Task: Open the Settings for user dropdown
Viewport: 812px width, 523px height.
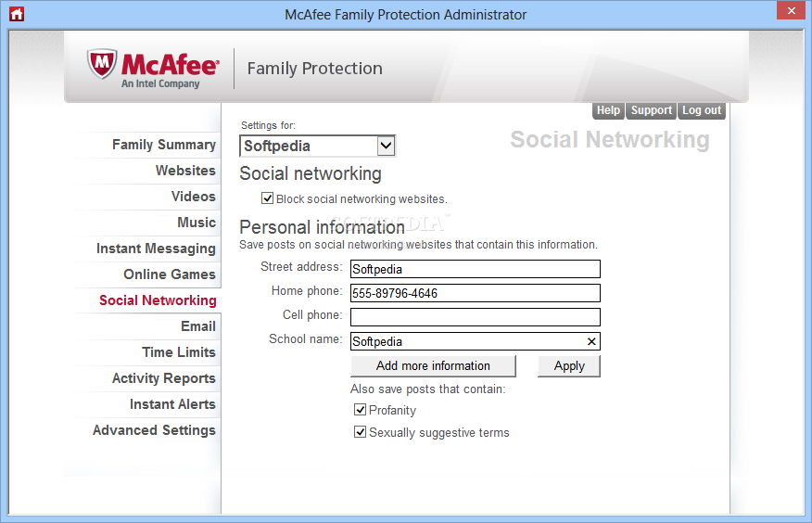Action: coord(317,146)
